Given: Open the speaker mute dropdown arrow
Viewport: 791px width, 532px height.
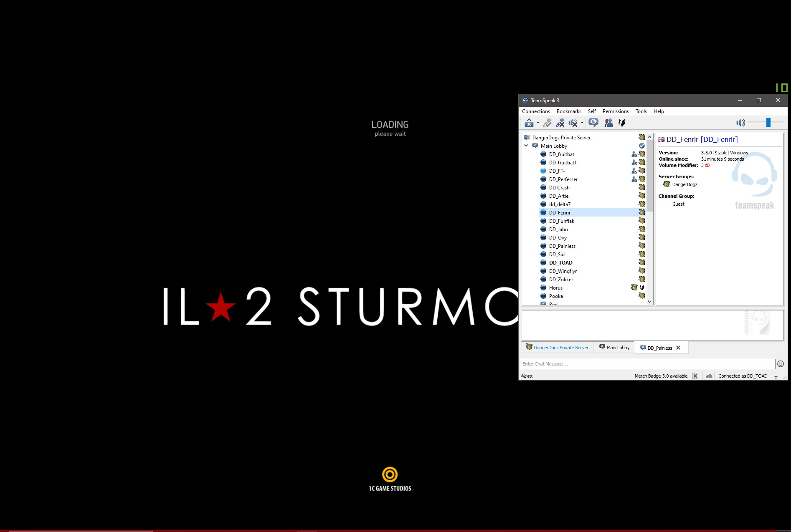Looking at the screenshot, I should coord(582,123).
